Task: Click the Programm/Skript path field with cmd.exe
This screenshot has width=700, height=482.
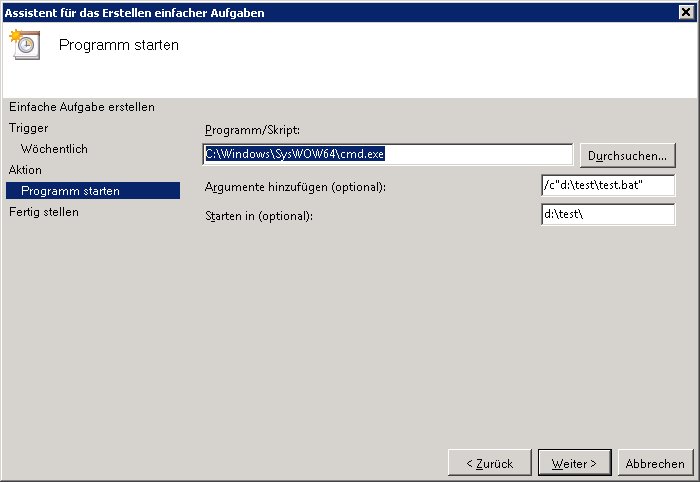Action: (x=388, y=154)
